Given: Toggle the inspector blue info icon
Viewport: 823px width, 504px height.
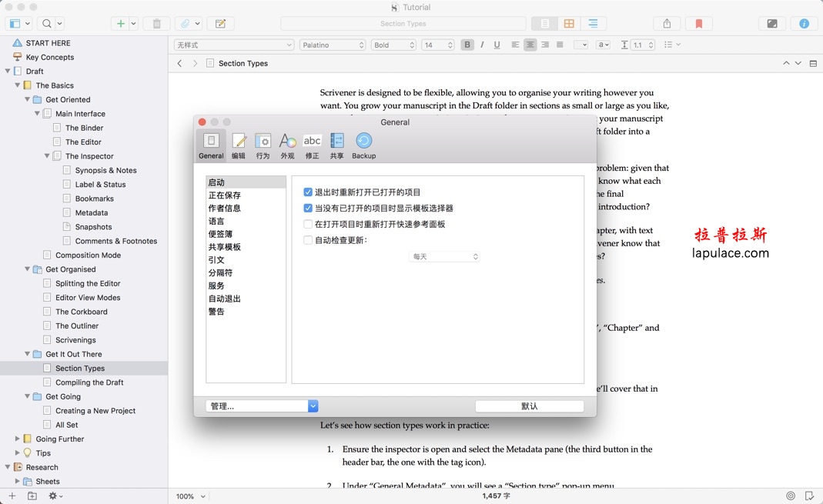Looking at the screenshot, I should (804, 24).
